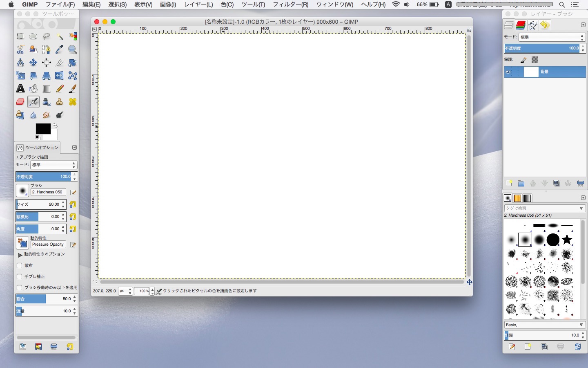Select the Smudge tool
The image size is (588, 368).
pos(47,115)
